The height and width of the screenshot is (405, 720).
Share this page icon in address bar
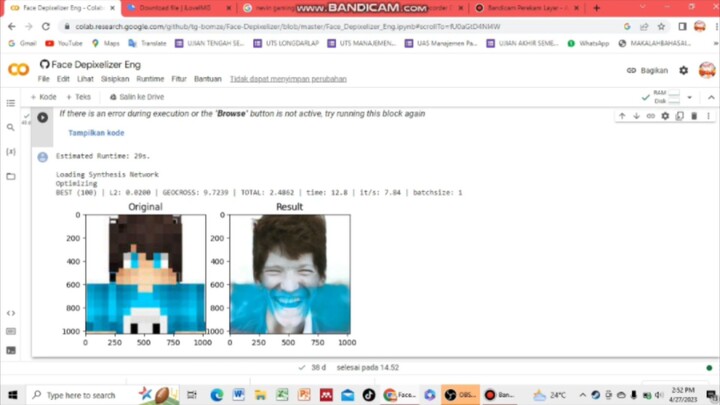pos(644,27)
